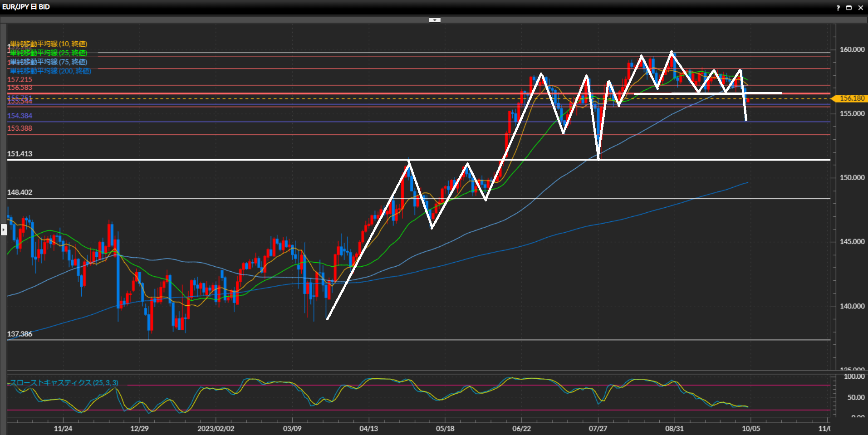Click the 153.388 red price level label

20,128
